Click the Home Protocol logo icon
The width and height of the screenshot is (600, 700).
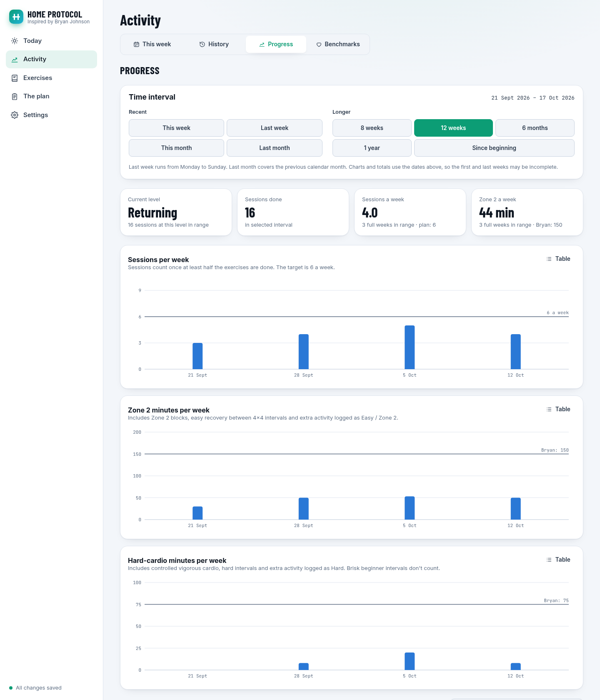16,17
